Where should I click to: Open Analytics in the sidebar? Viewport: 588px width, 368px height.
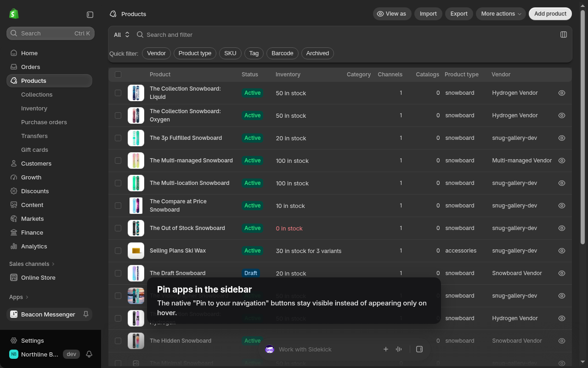[x=49, y=246]
